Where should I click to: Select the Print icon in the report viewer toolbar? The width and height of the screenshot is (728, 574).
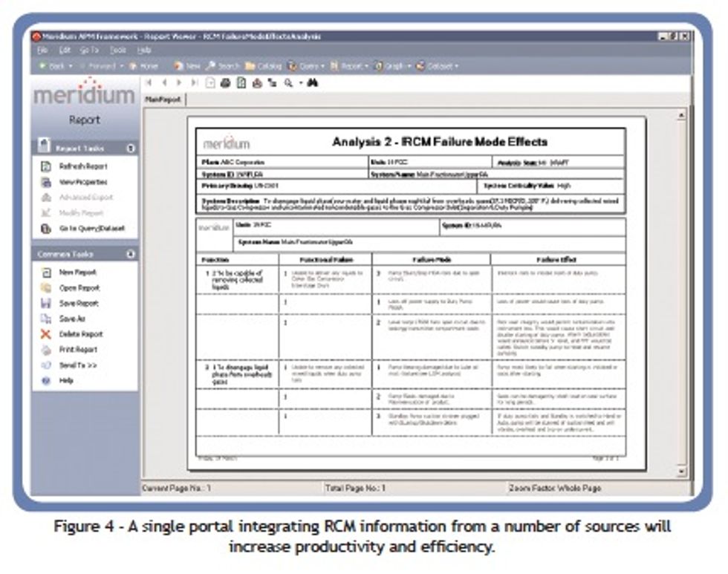(x=224, y=82)
